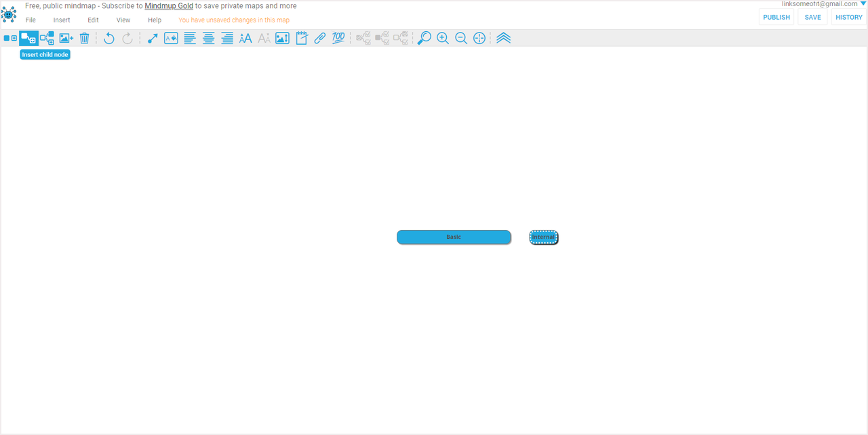Open the View menu

coord(123,20)
